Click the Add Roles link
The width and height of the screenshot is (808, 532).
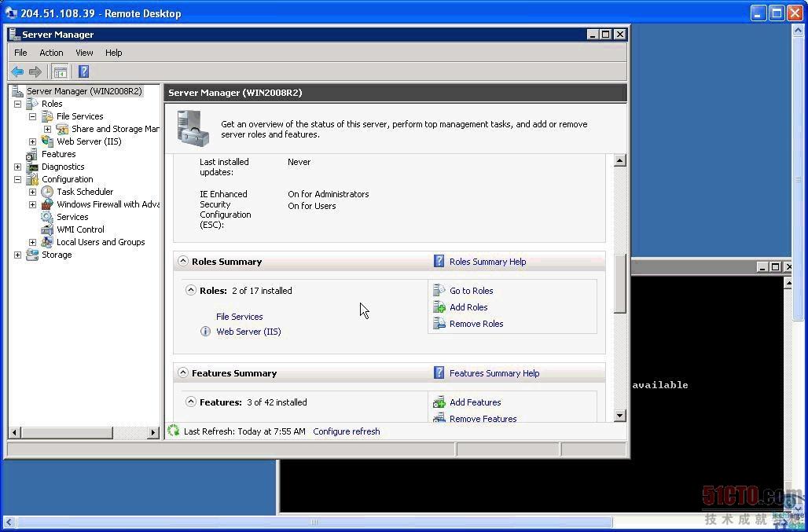(468, 307)
